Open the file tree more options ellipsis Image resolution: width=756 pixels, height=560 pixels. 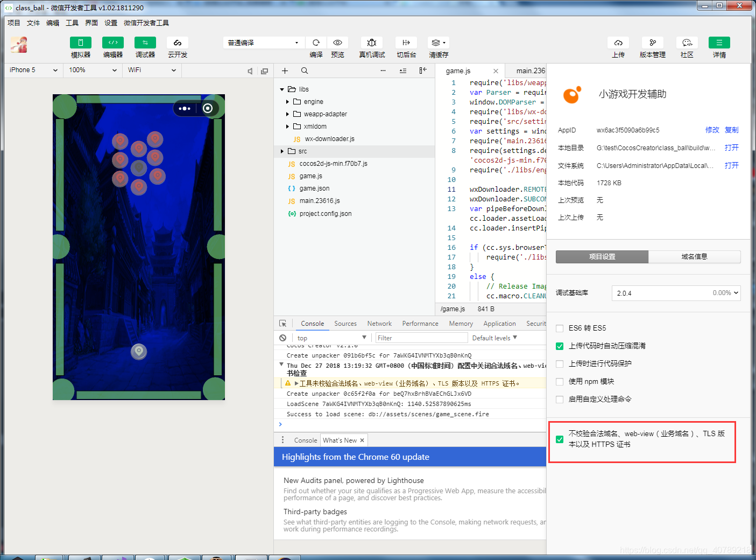pyautogui.click(x=383, y=71)
